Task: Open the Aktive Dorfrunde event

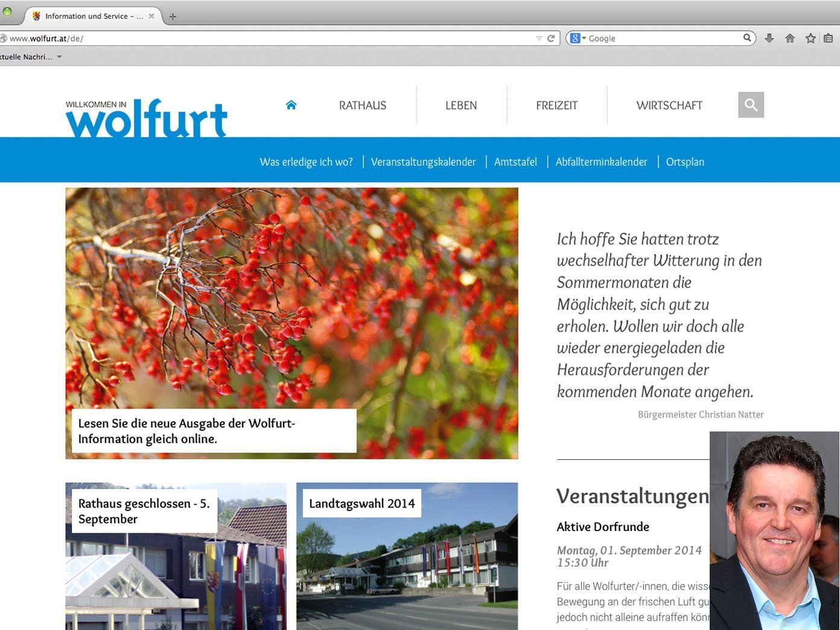Action: pyautogui.click(x=603, y=527)
